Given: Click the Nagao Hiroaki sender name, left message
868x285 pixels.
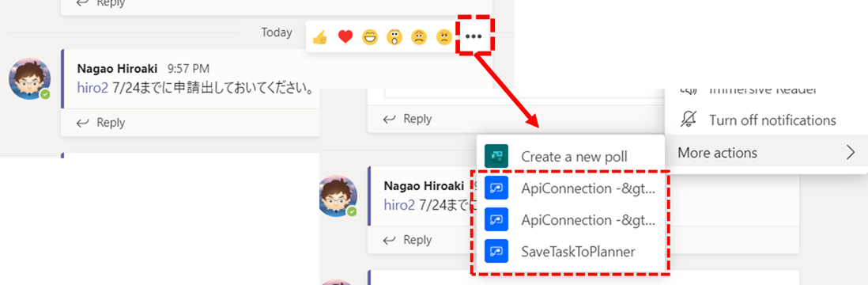Looking at the screenshot, I should click(117, 70).
